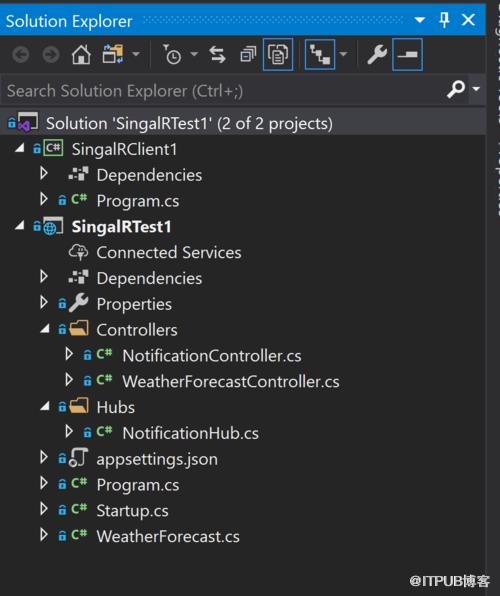The image size is (500, 596).
Task: Switch views with the folder/solution view icon
Action: click(x=113, y=54)
